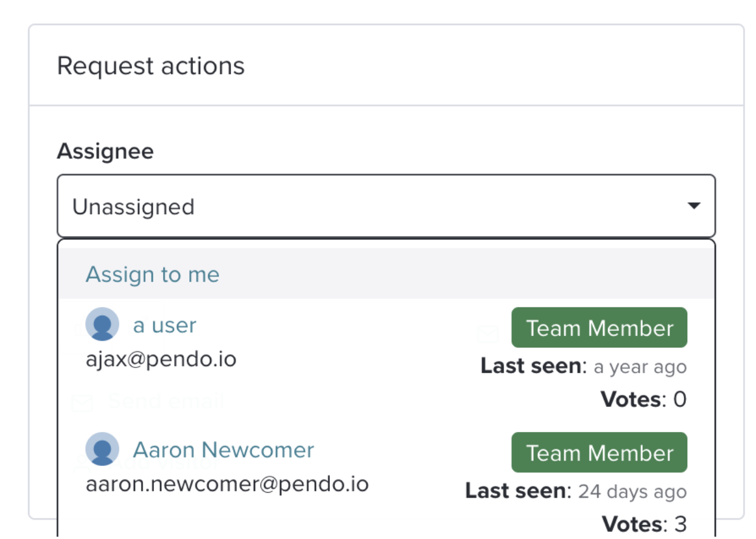The width and height of the screenshot is (756, 539).
Task: Click the Assignee field label
Action: 105,151
